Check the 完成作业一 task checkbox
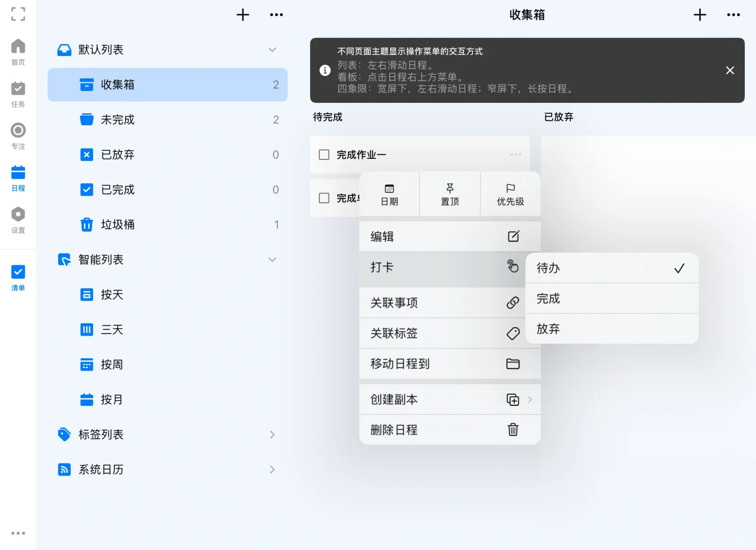Viewport: 756px width, 550px height. tap(324, 154)
